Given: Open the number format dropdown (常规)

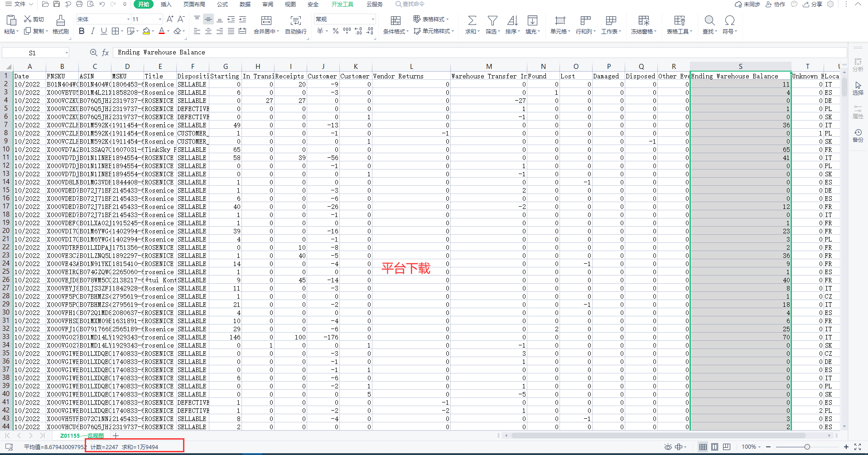Looking at the screenshot, I should pos(373,19).
